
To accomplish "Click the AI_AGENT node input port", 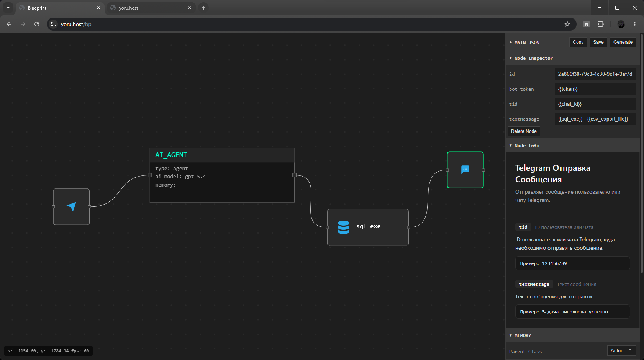I will pos(150,175).
